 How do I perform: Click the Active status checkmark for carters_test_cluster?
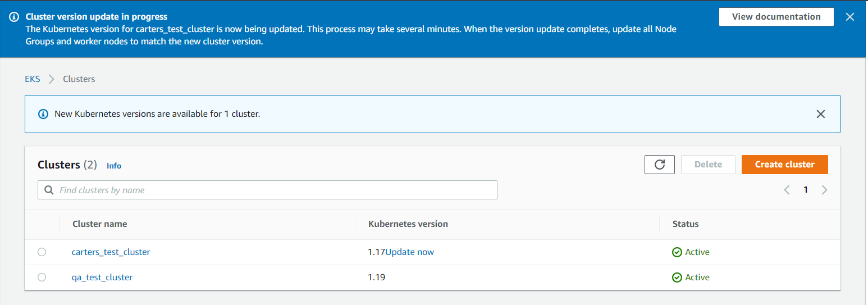point(677,252)
